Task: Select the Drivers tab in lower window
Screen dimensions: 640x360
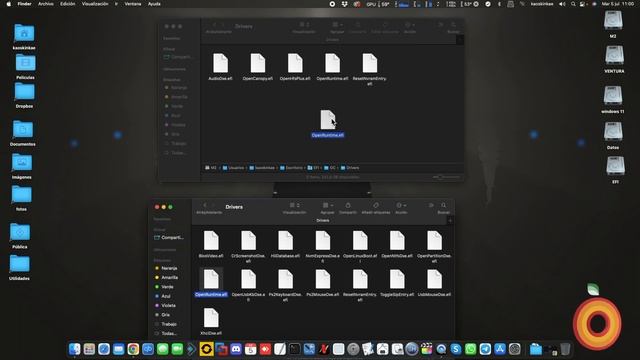Action: click(322, 220)
